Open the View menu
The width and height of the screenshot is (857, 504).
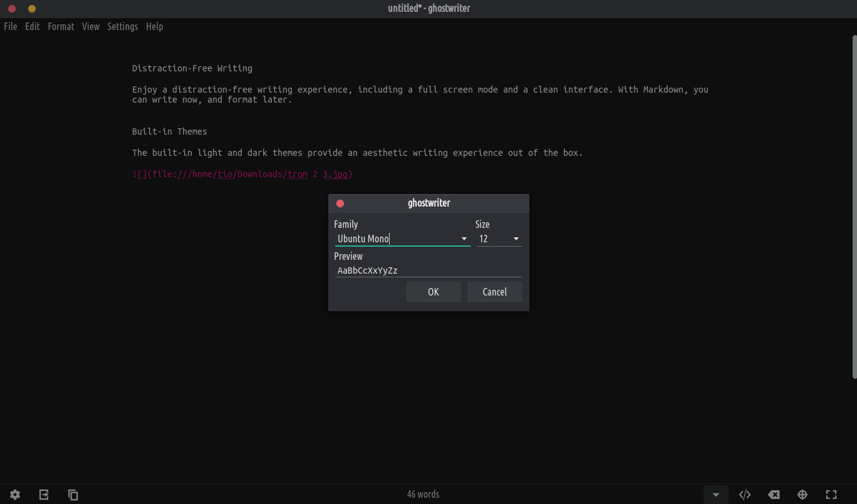coord(91,26)
